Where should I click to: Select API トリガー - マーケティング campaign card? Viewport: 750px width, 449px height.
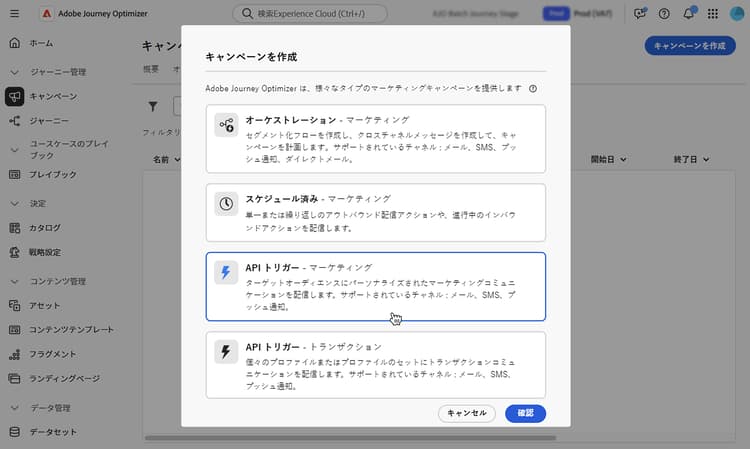(375, 286)
